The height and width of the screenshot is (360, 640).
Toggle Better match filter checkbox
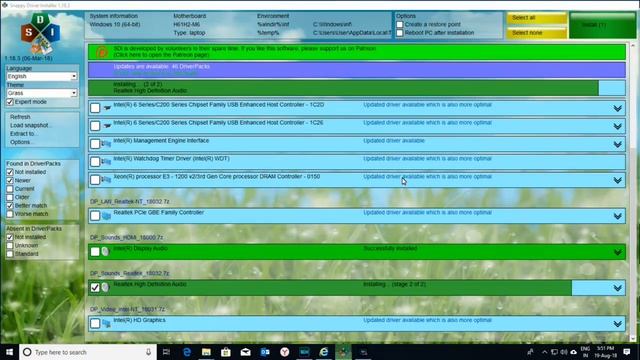tap(10, 205)
